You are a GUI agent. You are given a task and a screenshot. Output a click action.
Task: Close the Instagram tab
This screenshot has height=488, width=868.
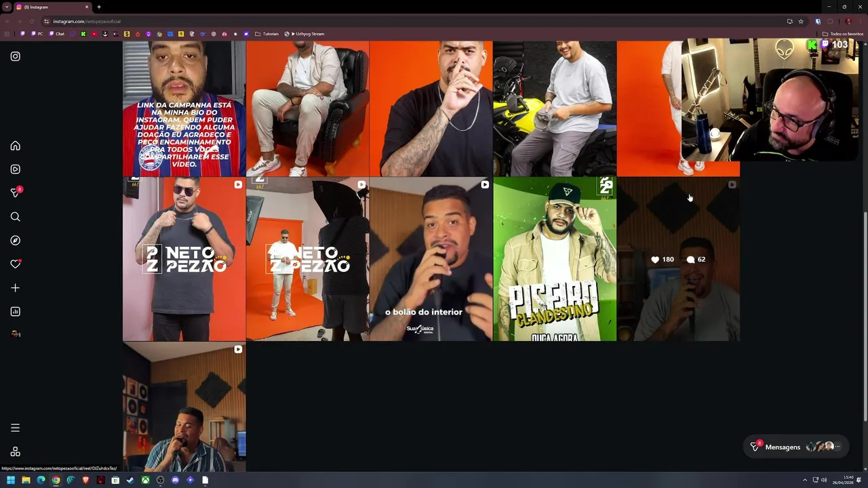(x=87, y=7)
